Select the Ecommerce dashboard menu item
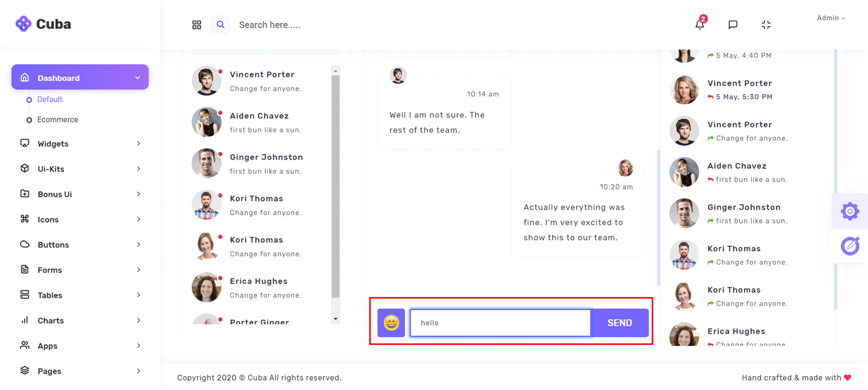Viewport: 868px width, 390px height. 57,119
